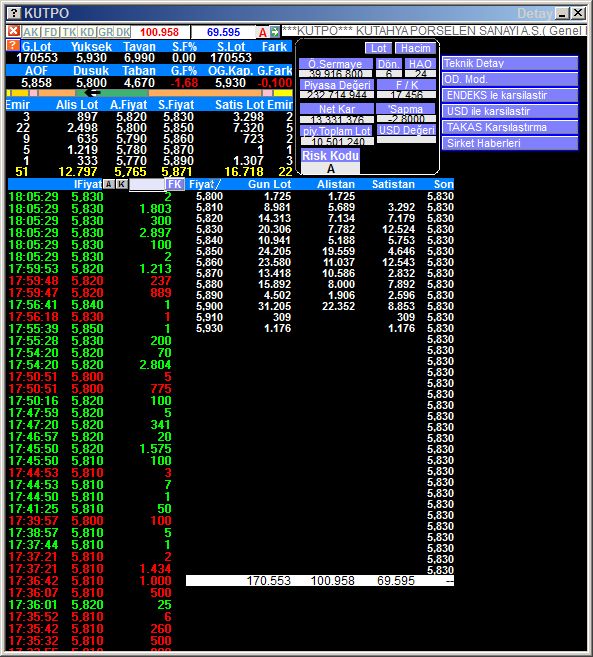
Task: Click the colored price range bar arrow
Action: point(92,93)
